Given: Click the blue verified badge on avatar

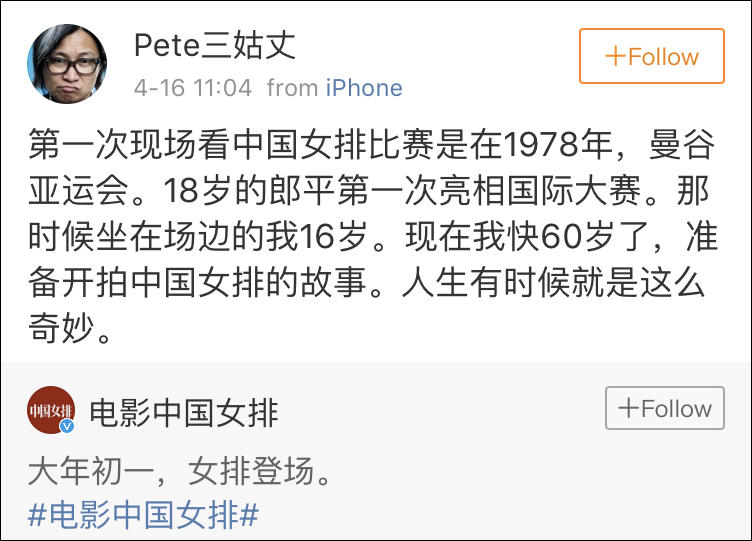Looking at the screenshot, I should (67, 427).
